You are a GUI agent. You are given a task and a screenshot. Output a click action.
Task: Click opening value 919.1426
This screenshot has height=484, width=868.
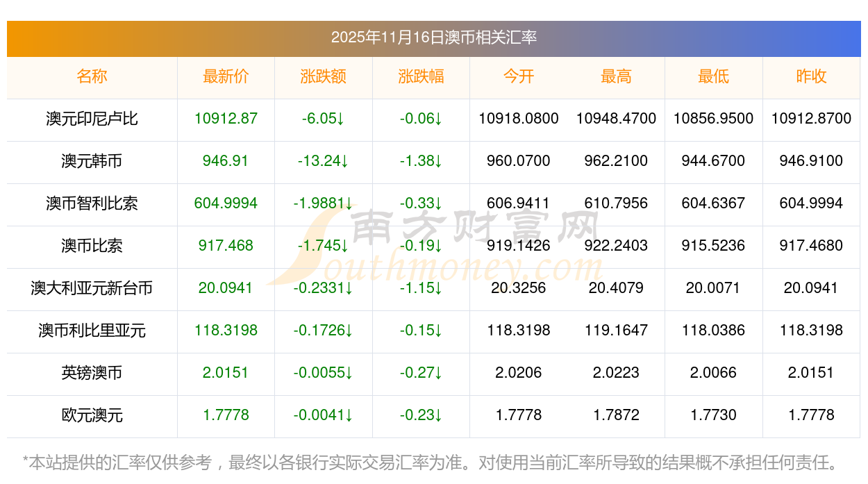pyautogui.click(x=519, y=246)
